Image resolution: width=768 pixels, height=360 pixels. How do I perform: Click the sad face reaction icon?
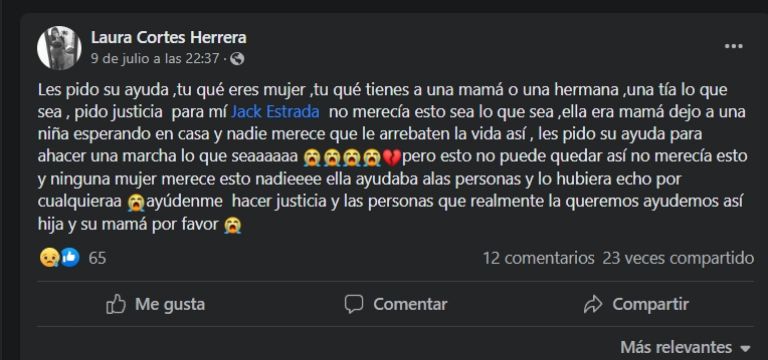coord(49,258)
